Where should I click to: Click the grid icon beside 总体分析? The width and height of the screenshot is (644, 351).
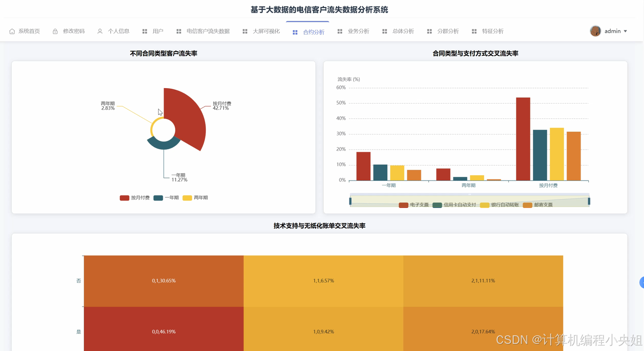[x=385, y=31]
